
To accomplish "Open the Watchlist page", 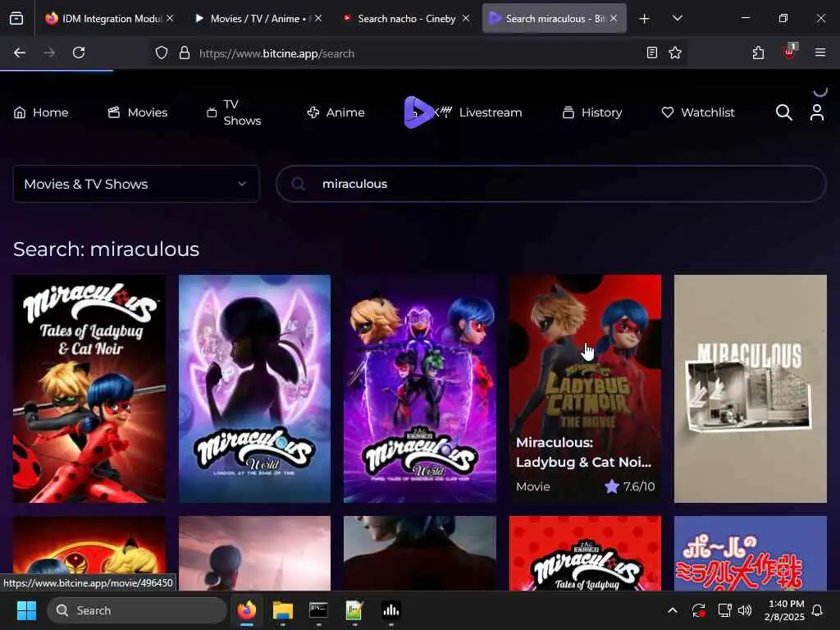I will click(698, 112).
